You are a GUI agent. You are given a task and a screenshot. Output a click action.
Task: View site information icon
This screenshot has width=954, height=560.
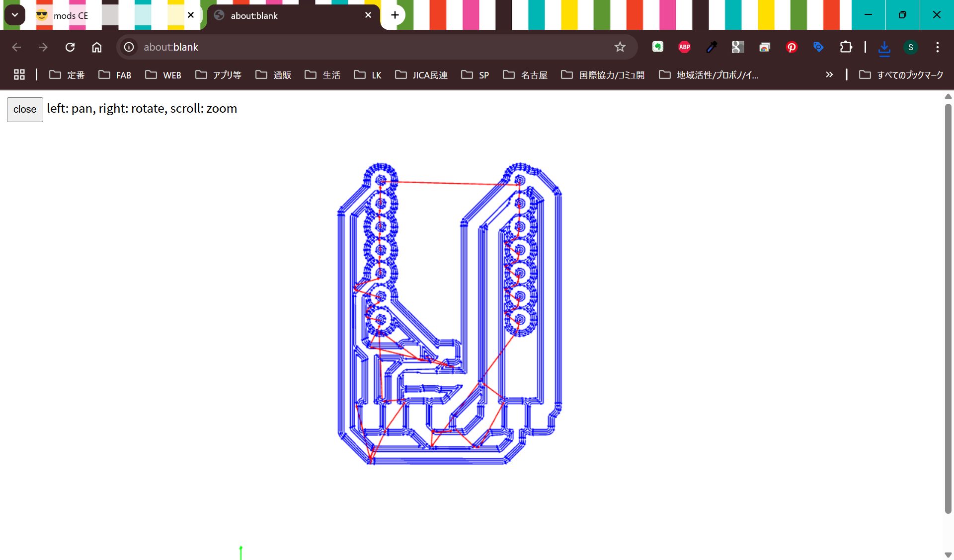click(129, 47)
